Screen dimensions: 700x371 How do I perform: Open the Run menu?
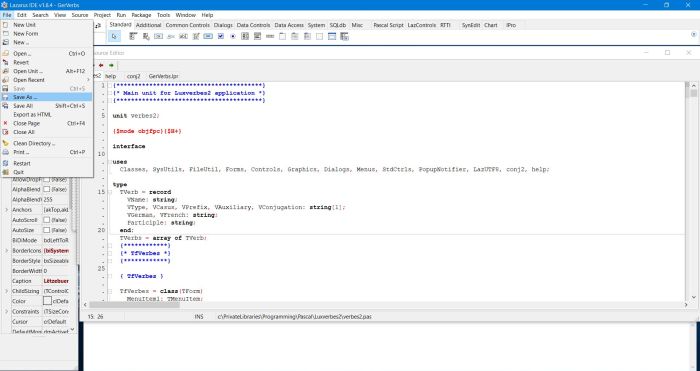coord(121,15)
